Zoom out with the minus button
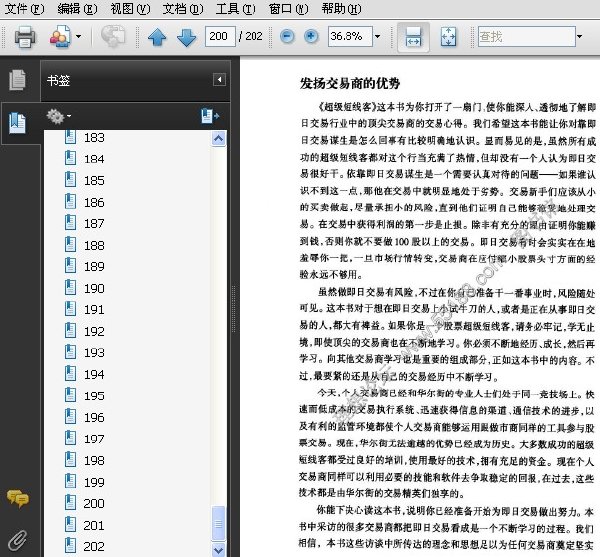 (x=287, y=37)
